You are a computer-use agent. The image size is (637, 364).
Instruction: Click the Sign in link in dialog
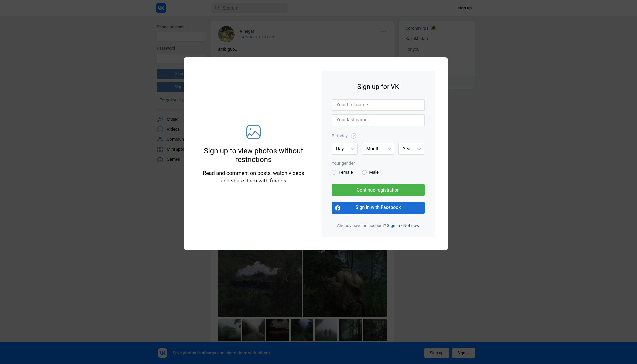(x=393, y=226)
